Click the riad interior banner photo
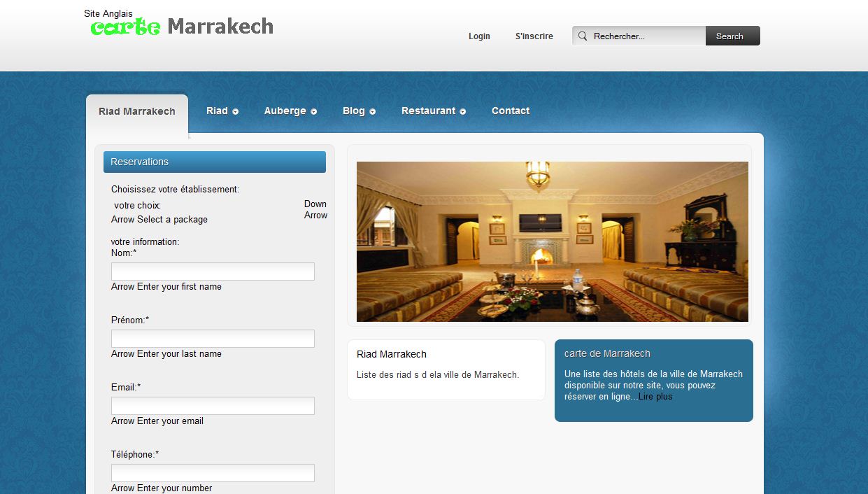 tap(552, 241)
